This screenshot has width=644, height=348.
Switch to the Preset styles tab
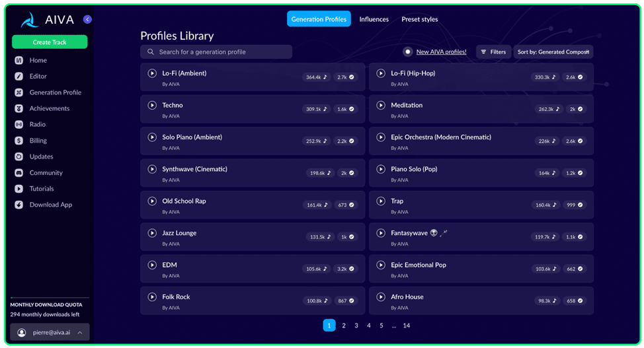pyautogui.click(x=420, y=19)
